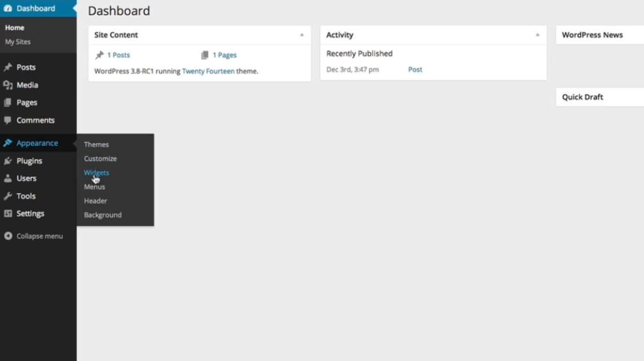Click the Settings sliders icon

pos(8,213)
